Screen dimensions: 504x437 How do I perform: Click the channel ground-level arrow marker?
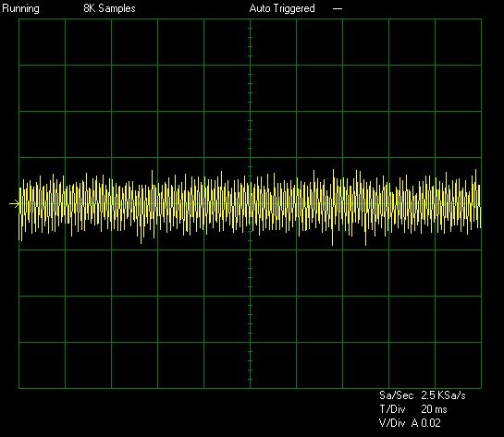[x=14, y=203]
